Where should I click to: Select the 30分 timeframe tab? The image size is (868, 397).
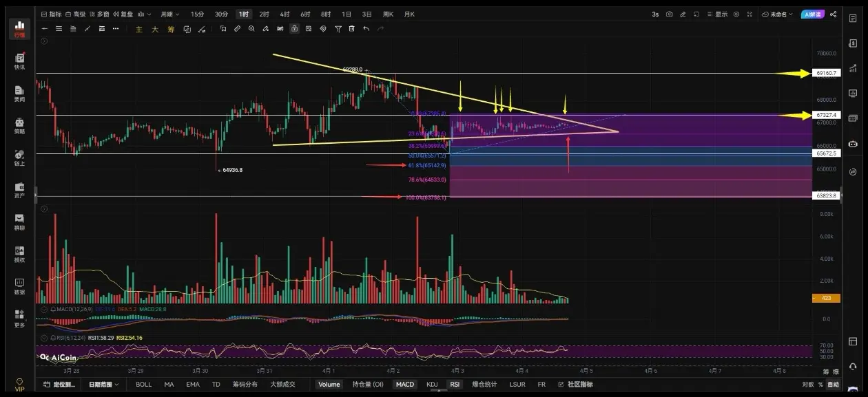(220, 14)
